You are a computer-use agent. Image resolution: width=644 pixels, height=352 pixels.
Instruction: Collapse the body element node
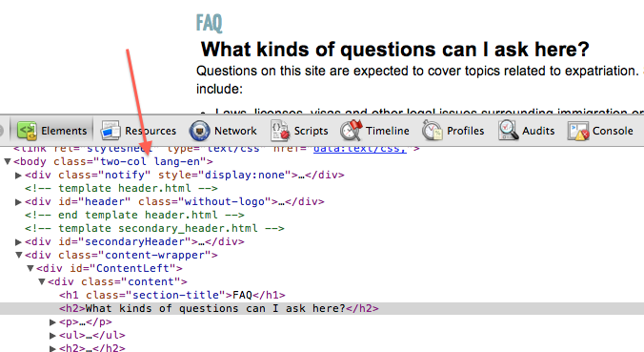(x=7, y=161)
